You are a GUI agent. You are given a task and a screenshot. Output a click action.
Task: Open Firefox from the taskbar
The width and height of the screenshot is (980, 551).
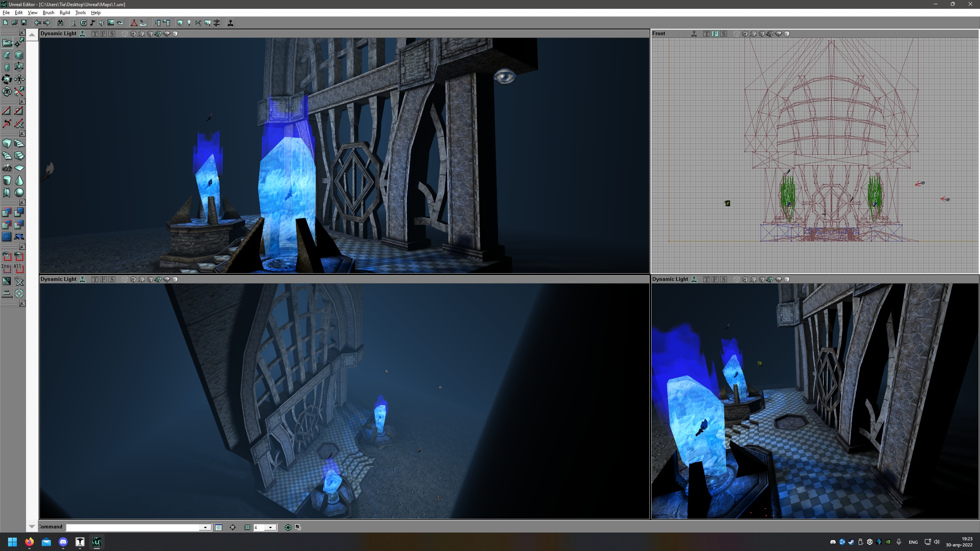[29, 542]
